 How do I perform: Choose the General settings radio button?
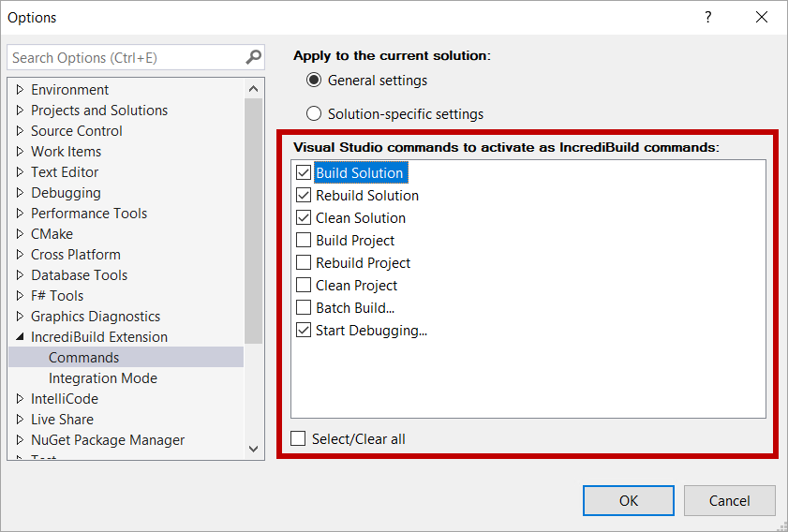314,81
